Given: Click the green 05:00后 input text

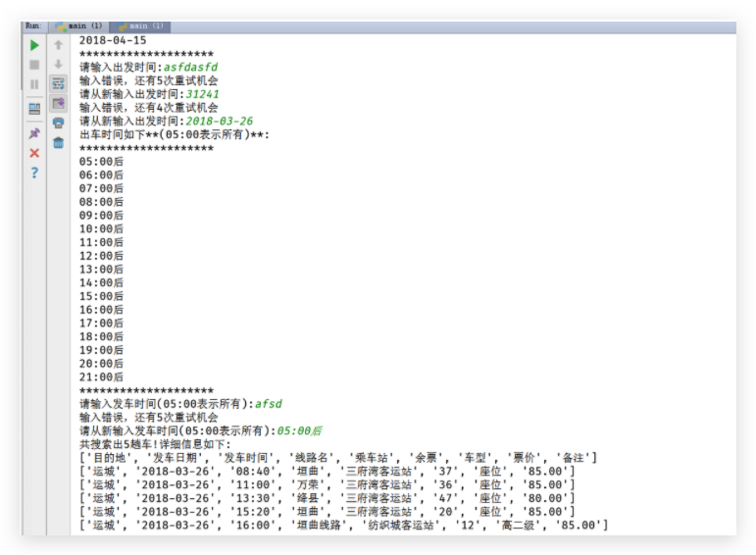Looking at the screenshot, I should pyautogui.click(x=299, y=430).
